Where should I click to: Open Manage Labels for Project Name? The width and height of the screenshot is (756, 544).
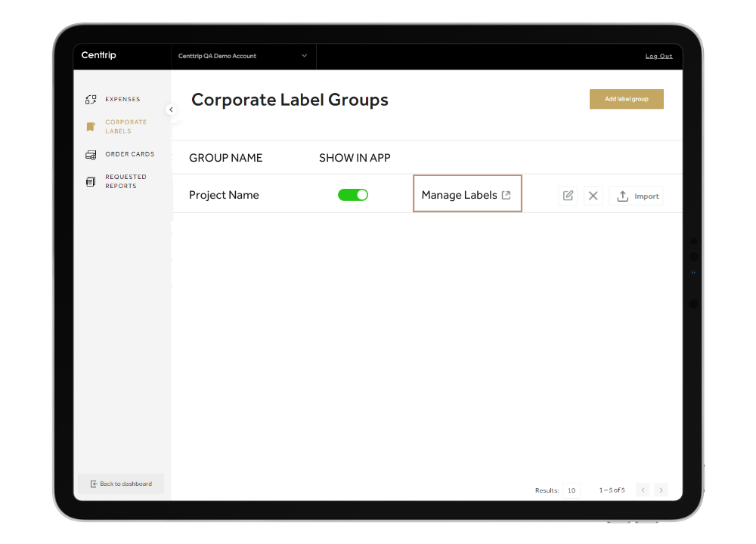[x=466, y=193]
